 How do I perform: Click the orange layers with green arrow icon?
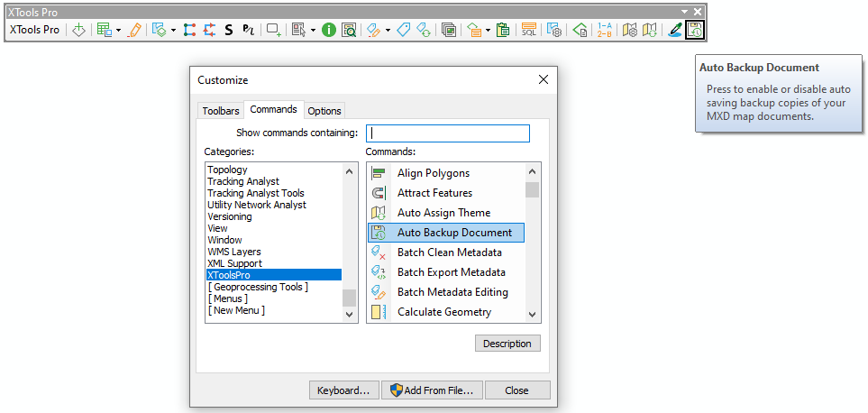475,30
